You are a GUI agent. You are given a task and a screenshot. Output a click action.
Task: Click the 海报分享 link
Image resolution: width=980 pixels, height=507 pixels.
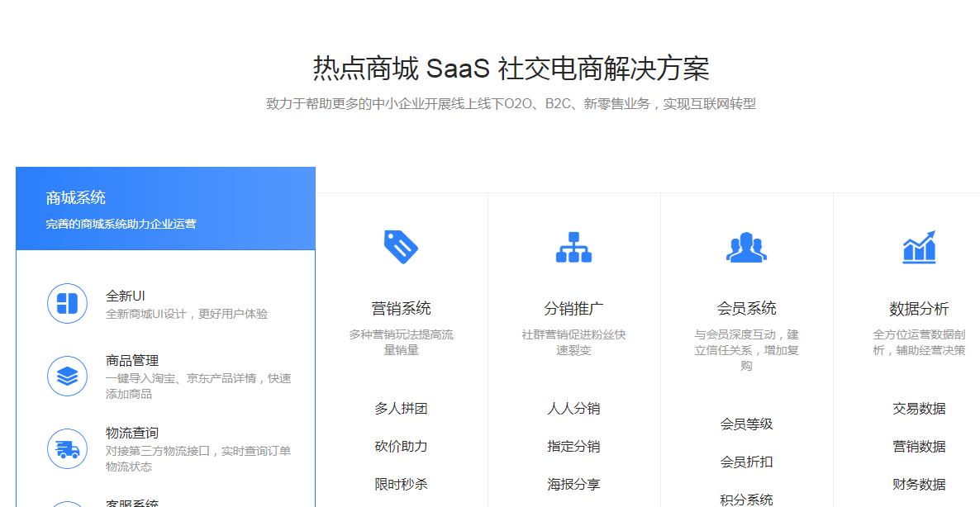[573, 485]
